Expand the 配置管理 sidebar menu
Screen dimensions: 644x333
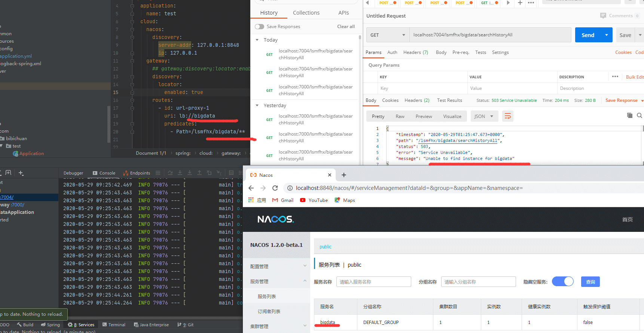[x=277, y=266]
